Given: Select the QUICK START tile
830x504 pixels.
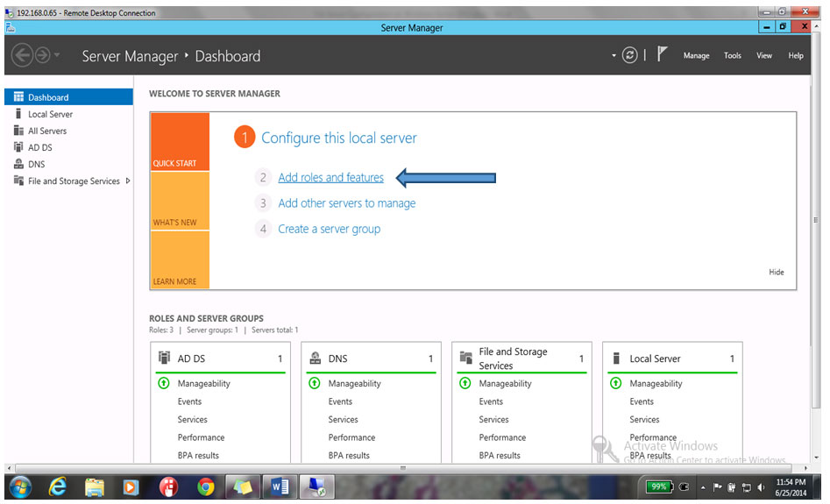Looking at the screenshot, I should coord(180,141).
